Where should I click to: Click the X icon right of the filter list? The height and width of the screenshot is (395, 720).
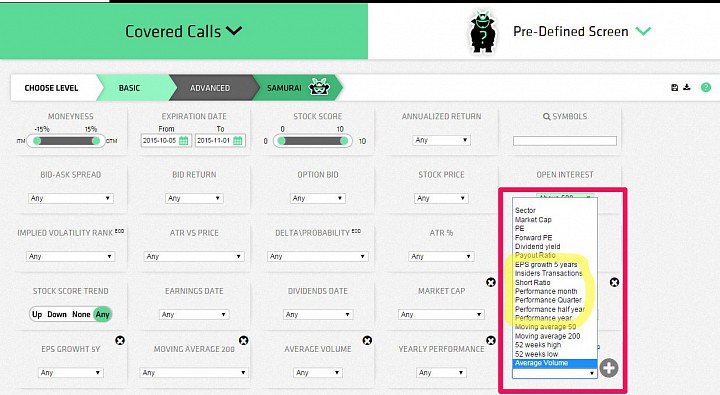pos(614,282)
